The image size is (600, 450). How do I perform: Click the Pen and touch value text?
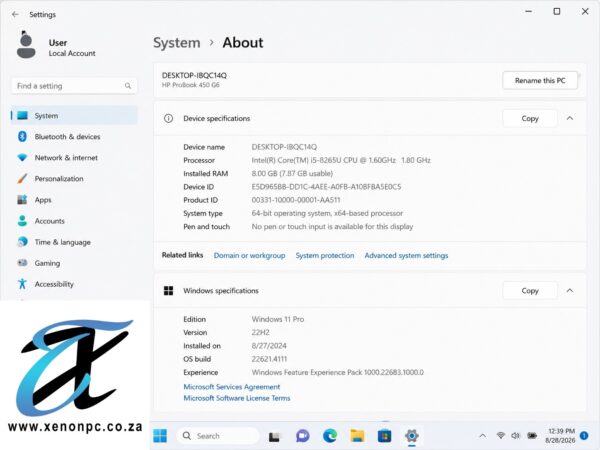332,227
